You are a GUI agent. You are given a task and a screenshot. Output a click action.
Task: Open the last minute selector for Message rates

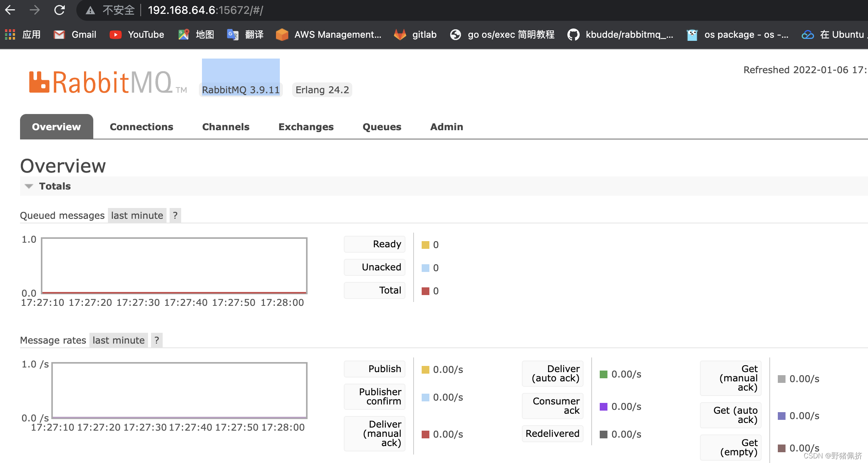pos(118,340)
